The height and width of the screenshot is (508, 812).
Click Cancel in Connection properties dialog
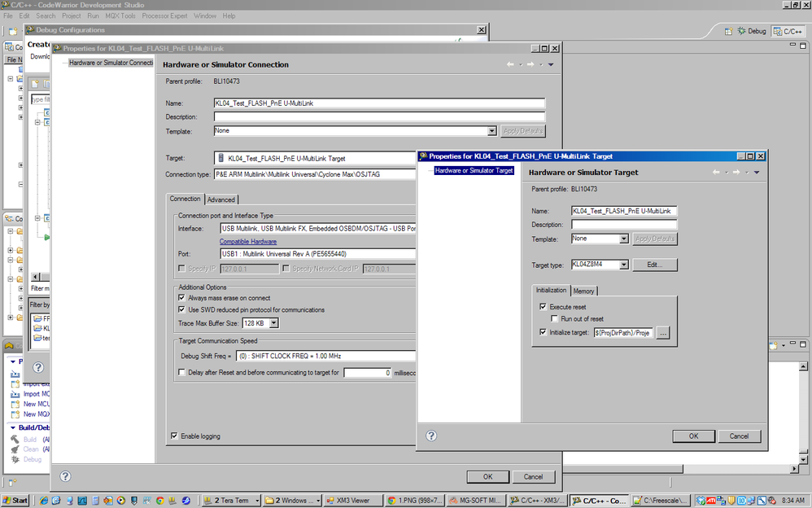533,476
